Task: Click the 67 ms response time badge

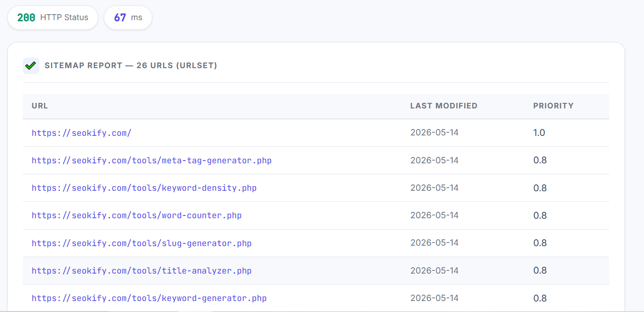Action: point(128,17)
